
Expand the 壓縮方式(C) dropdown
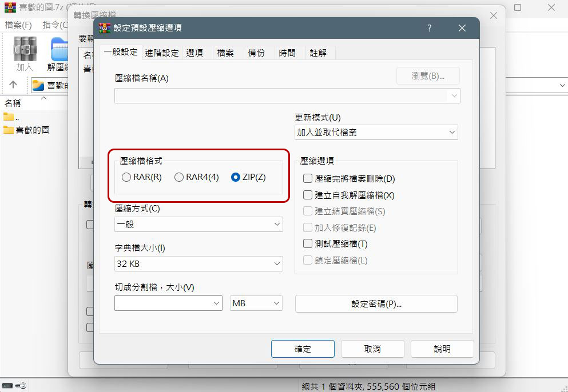click(198, 225)
